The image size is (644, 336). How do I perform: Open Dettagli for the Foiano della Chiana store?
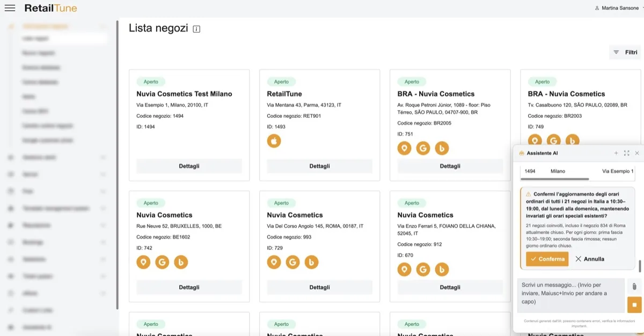(450, 287)
